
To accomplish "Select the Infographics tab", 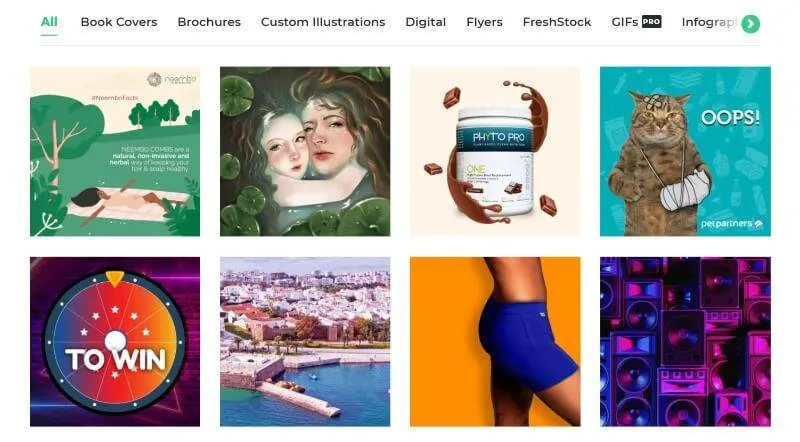I will click(x=709, y=22).
